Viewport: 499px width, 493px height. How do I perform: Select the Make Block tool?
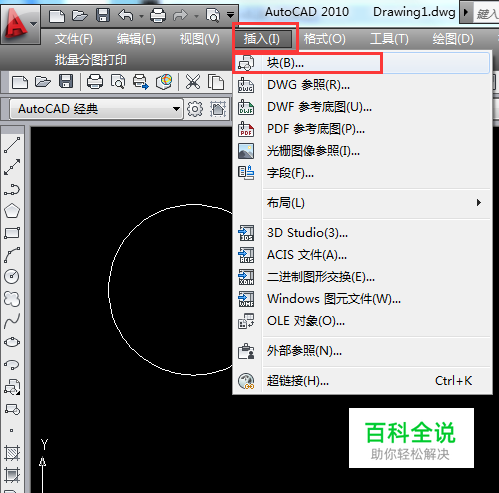(x=12, y=409)
